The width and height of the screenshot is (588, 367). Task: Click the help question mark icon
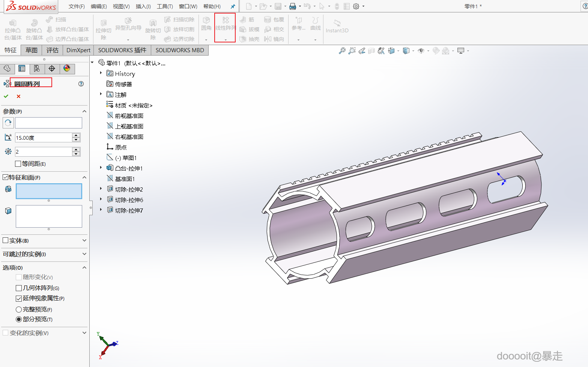point(81,84)
